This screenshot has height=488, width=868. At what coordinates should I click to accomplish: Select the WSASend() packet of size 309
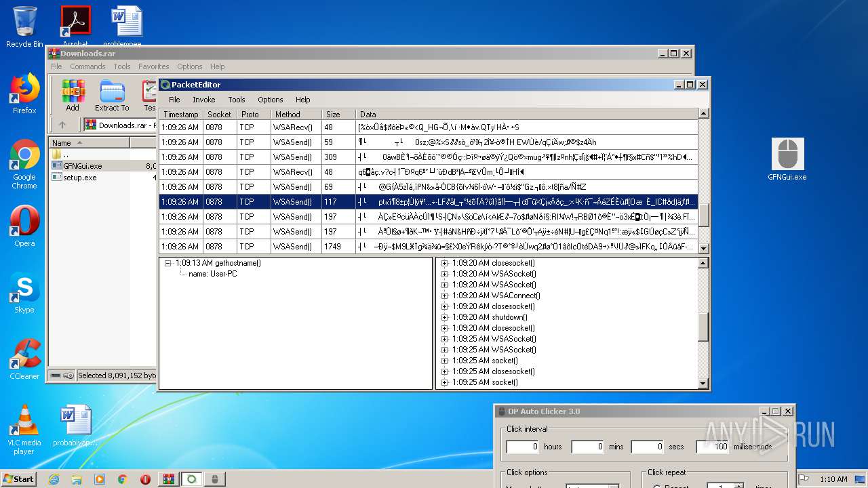(x=429, y=157)
